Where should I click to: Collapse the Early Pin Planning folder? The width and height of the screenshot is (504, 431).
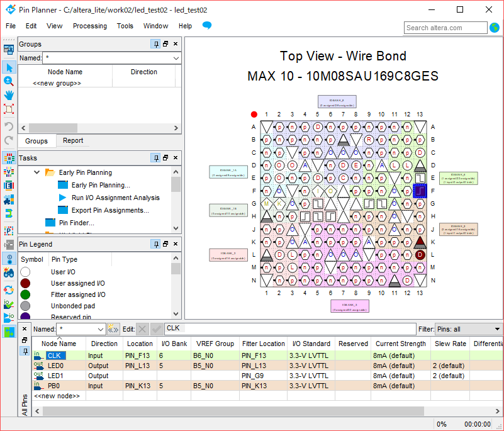click(x=36, y=172)
